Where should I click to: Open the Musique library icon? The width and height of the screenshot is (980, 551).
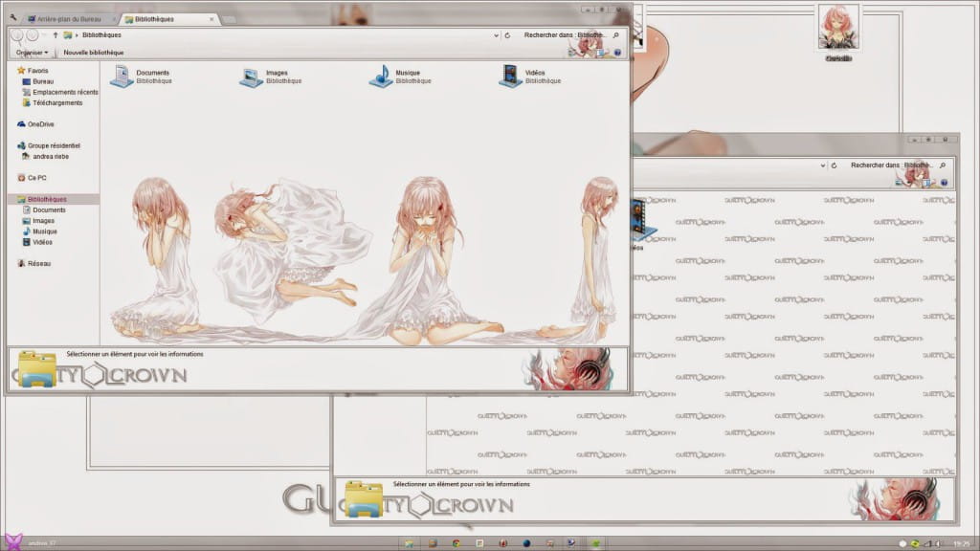click(x=380, y=77)
